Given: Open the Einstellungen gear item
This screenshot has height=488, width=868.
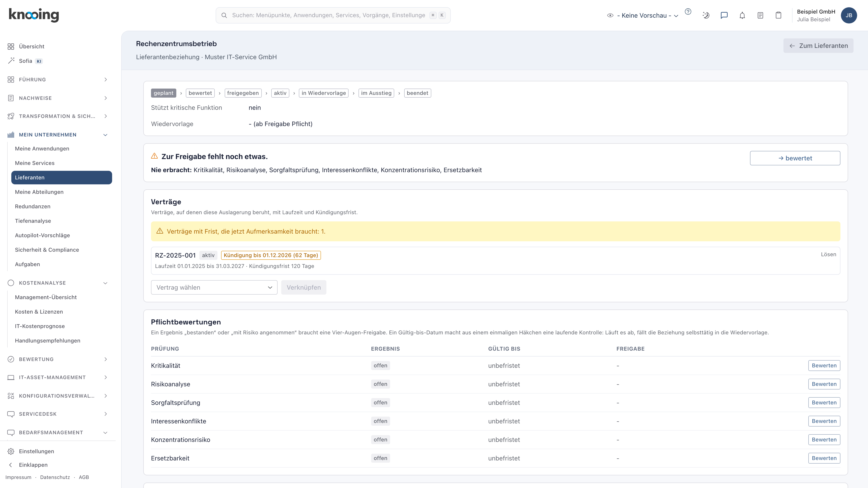Looking at the screenshot, I should 36,451.
